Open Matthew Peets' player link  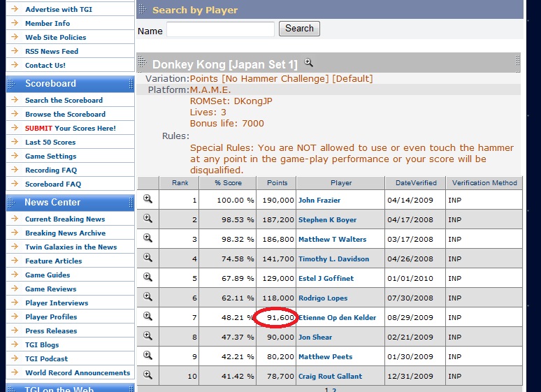(325, 356)
